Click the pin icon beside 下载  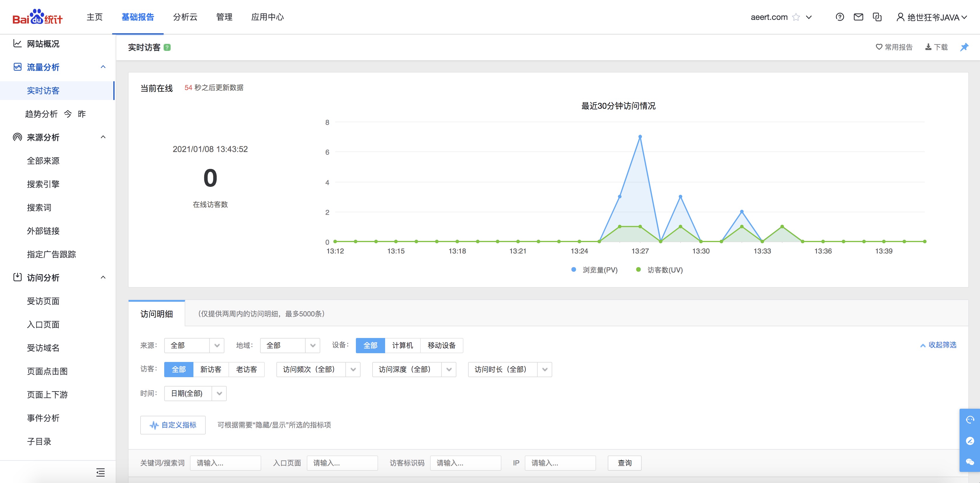click(x=964, y=47)
